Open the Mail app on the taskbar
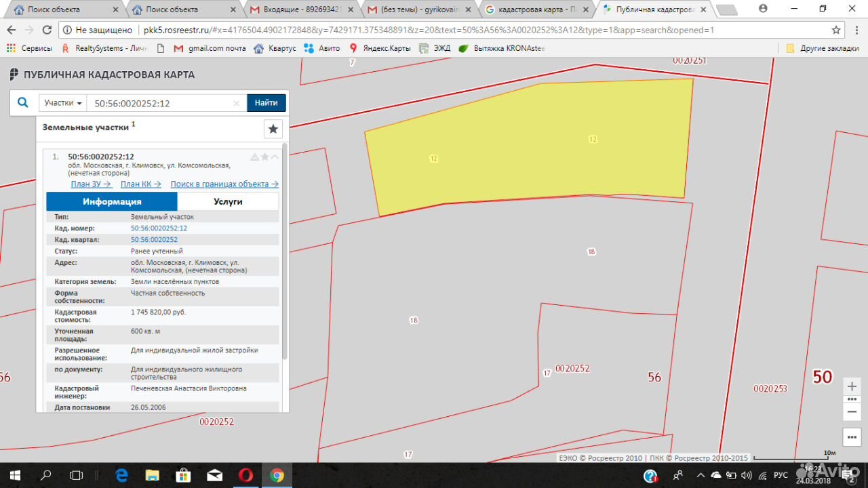This screenshot has width=868, height=488. tap(214, 475)
